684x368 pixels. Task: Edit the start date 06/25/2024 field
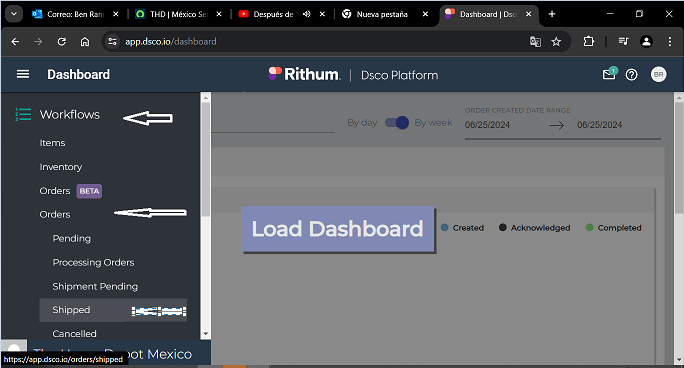[487, 125]
